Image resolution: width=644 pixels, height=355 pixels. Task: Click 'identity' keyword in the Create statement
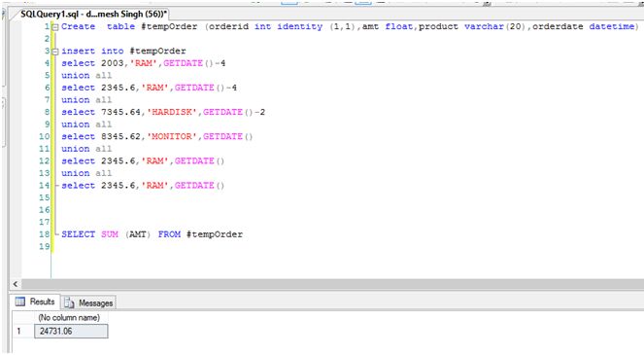tap(300, 26)
